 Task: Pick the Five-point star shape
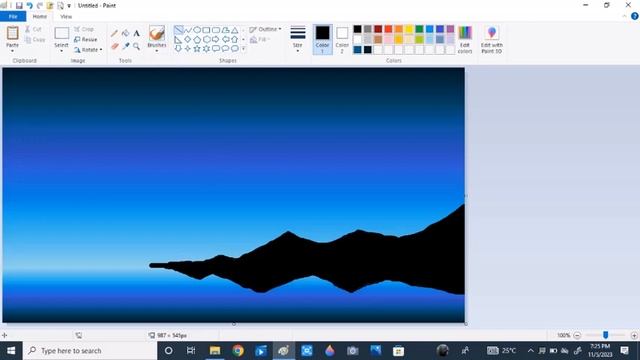point(197,49)
